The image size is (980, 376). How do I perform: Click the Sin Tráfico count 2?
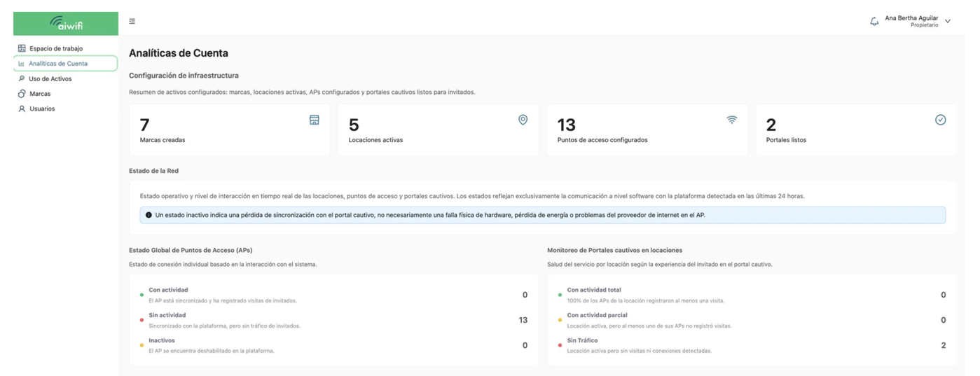pyautogui.click(x=944, y=345)
